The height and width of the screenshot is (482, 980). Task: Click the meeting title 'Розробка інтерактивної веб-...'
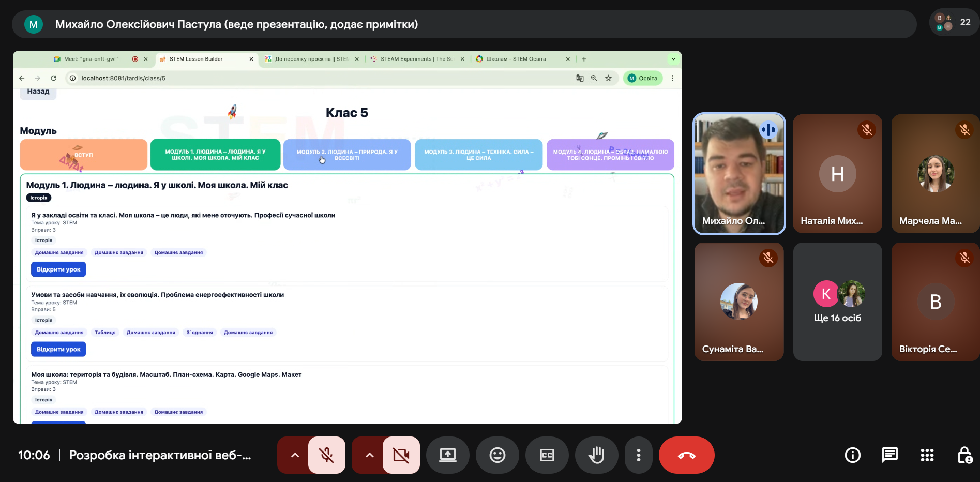(x=160, y=455)
